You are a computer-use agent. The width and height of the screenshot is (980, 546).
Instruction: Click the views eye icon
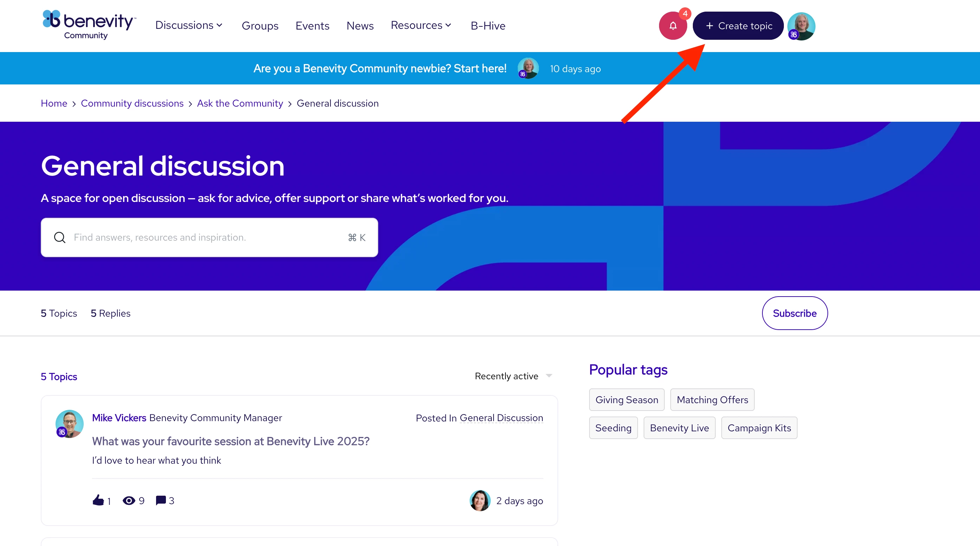[x=129, y=500]
